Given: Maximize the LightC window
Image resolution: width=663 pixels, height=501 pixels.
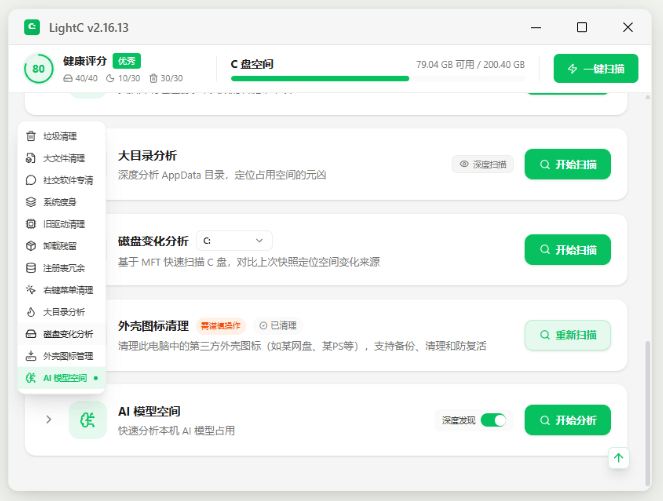Looking at the screenshot, I should point(582,27).
